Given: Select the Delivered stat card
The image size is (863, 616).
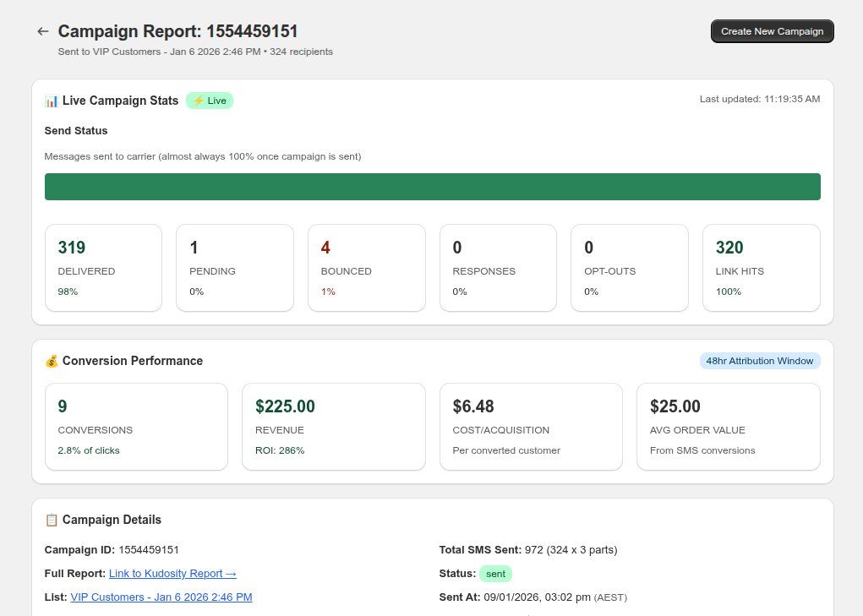Looking at the screenshot, I should click(103, 268).
